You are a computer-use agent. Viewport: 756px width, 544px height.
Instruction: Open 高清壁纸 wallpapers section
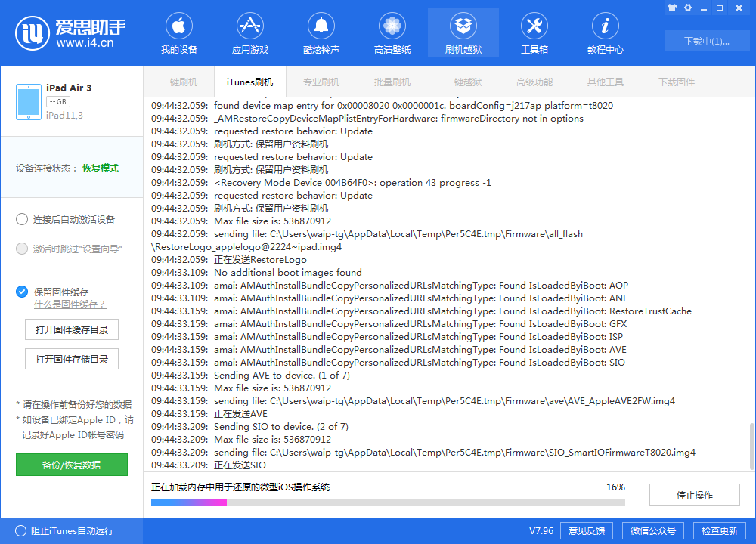[392, 35]
